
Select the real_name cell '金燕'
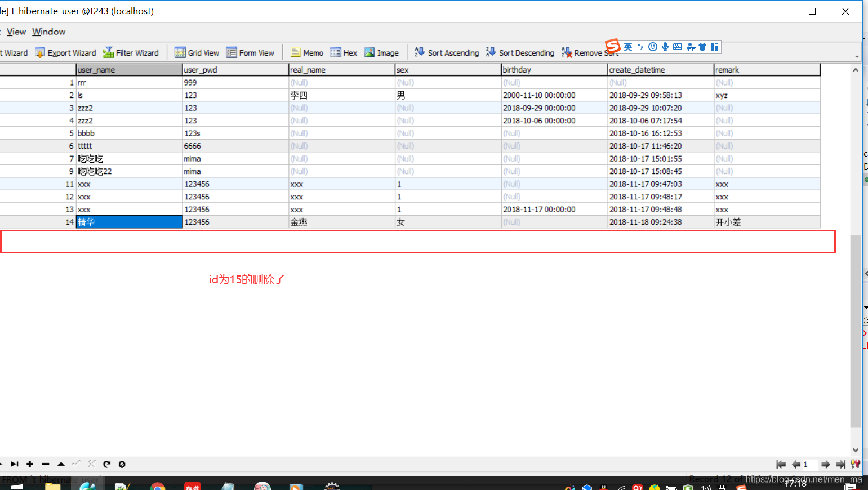click(342, 222)
